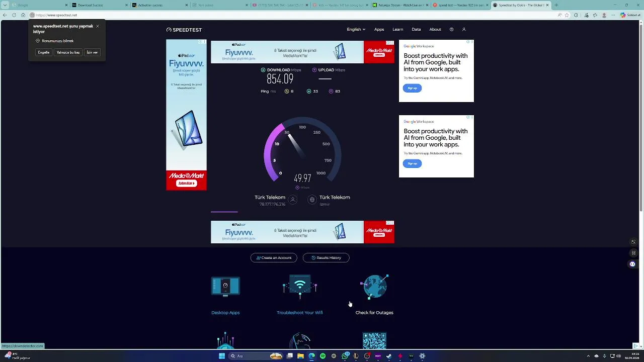644x362 pixels.
Task: Switch to the futurepx Stream tab
Action: point(400,5)
